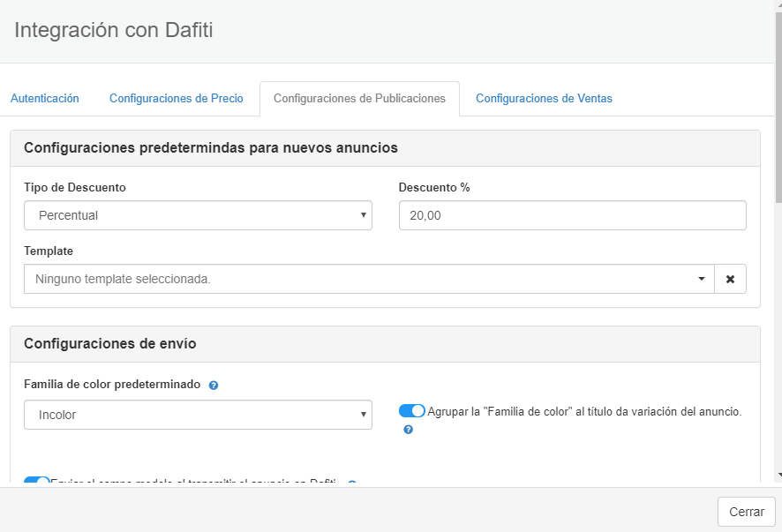Toggle Agrupar la Familia de color switch

tap(412, 411)
